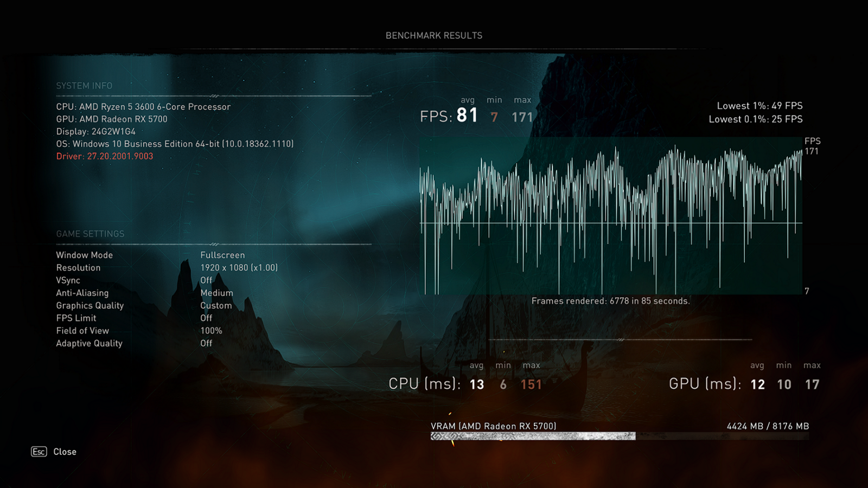
Task: Click the GPU minimum value 10
Action: point(784,384)
